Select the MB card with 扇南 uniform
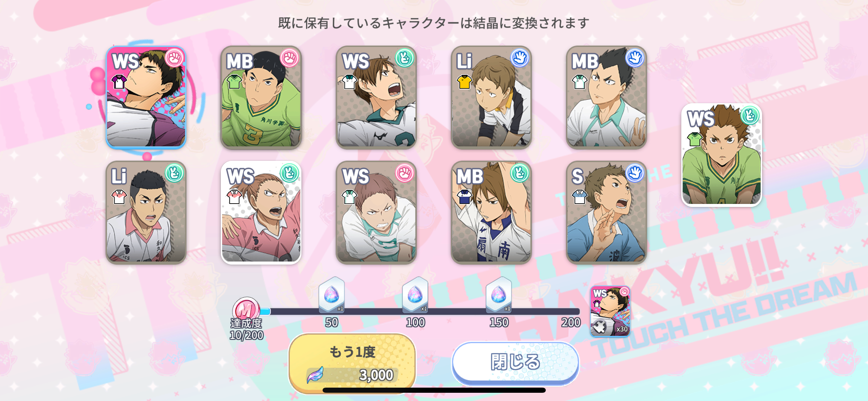 click(491, 212)
